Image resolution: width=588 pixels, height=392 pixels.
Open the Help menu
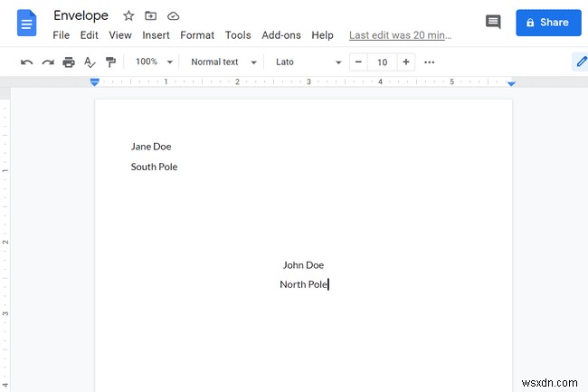pos(323,35)
